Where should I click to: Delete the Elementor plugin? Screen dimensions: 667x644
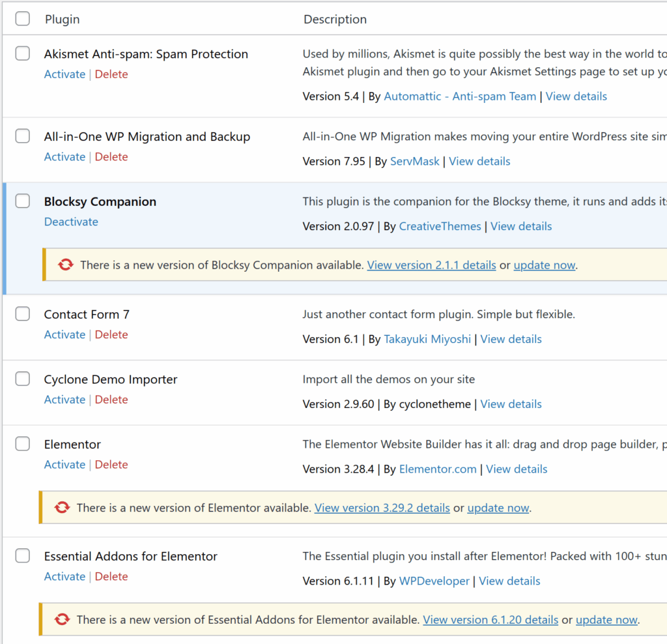coord(111,464)
